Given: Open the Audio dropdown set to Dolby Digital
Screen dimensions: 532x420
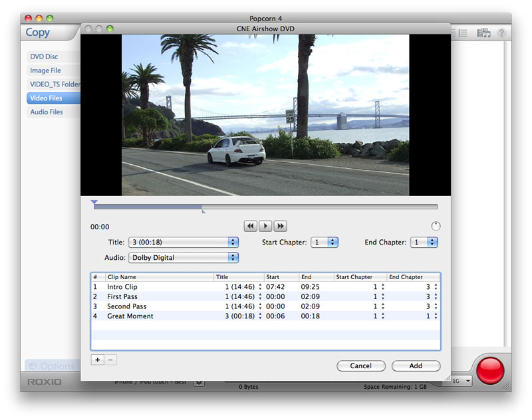Looking at the screenshot, I should (x=183, y=258).
